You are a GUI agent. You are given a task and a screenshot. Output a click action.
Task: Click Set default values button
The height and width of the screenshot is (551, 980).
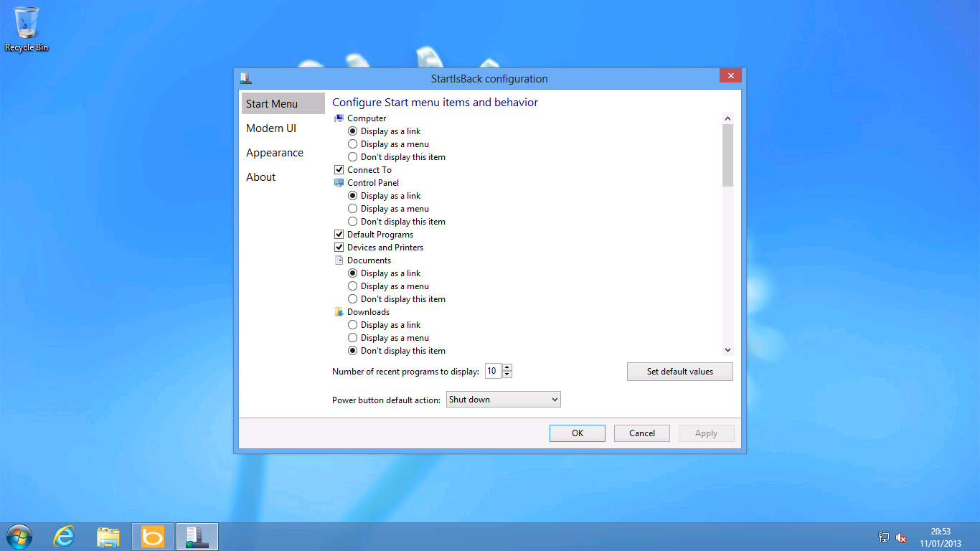[680, 372]
